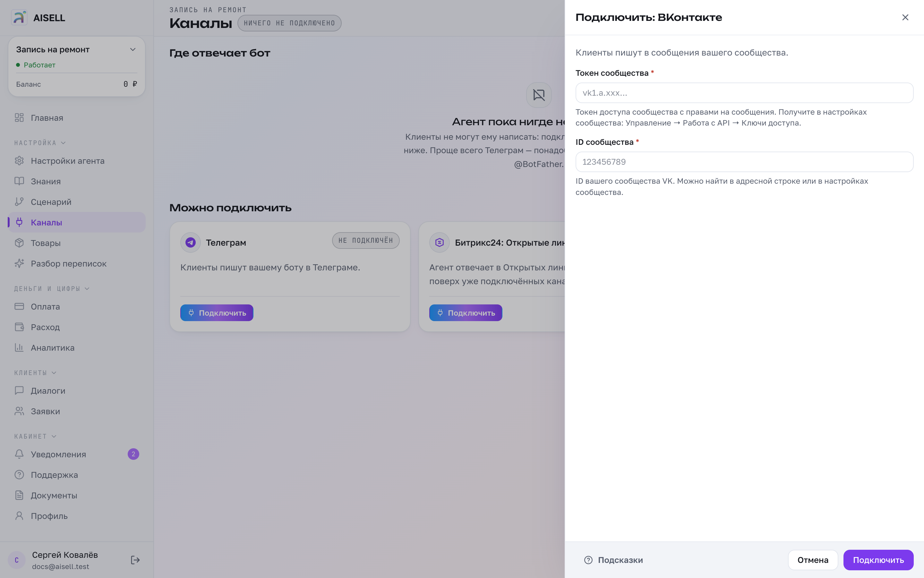Open the Поддержка page
Screen dimensions: 924x578
coord(77,475)
